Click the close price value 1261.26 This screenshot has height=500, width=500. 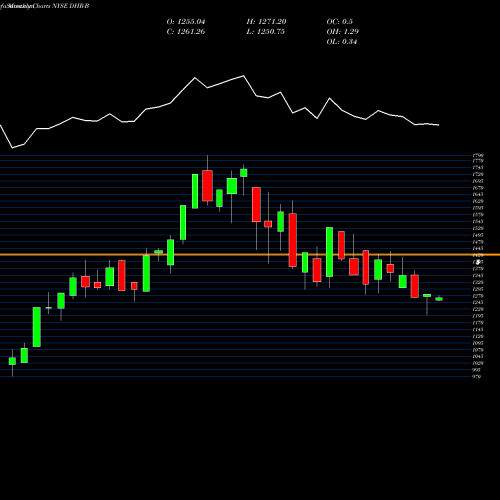pos(191,32)
